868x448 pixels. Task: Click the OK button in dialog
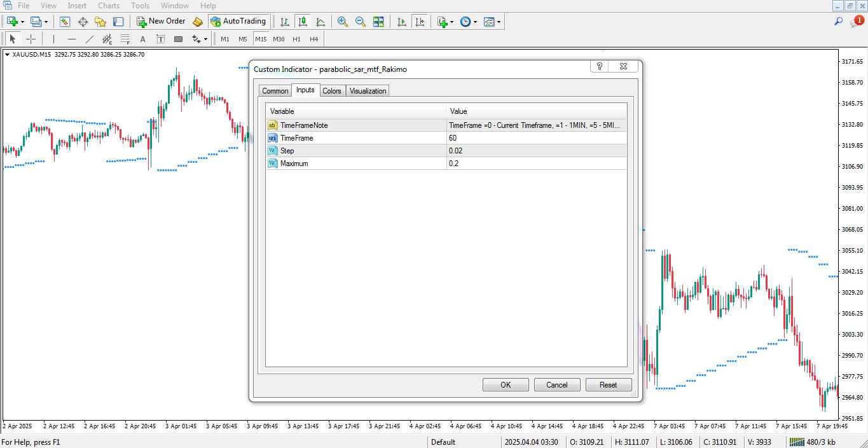point(506,385)
